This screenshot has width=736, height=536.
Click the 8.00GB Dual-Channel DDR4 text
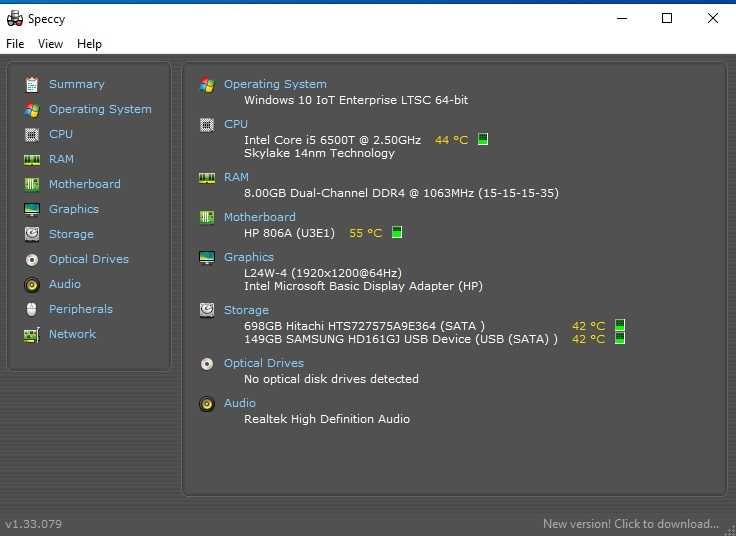(x=401, y=193)
